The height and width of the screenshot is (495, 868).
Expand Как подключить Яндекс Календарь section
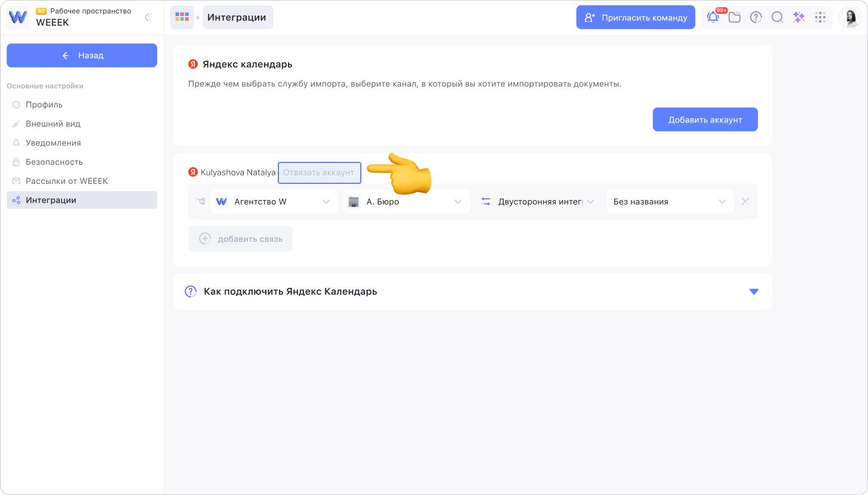click(x=753, y=291)
